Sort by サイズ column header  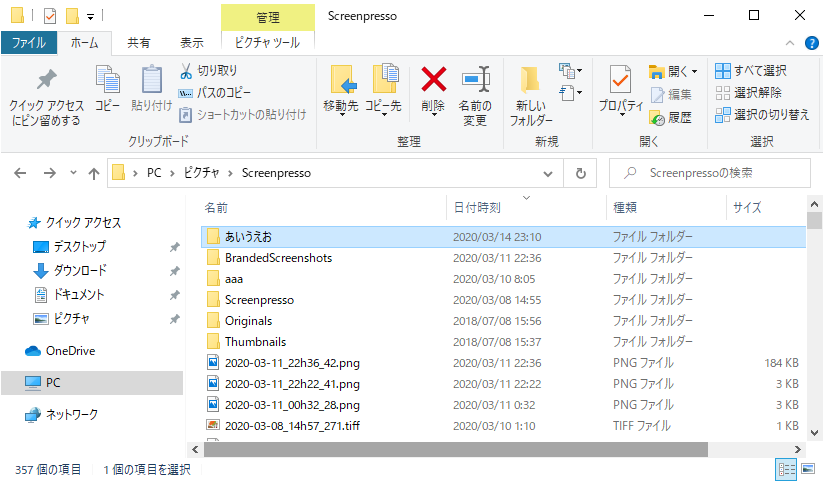click(747, 208)
